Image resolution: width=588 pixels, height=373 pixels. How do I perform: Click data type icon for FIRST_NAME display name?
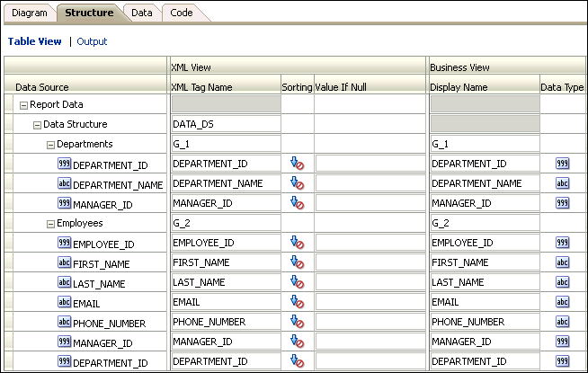(x=562, y=262)
